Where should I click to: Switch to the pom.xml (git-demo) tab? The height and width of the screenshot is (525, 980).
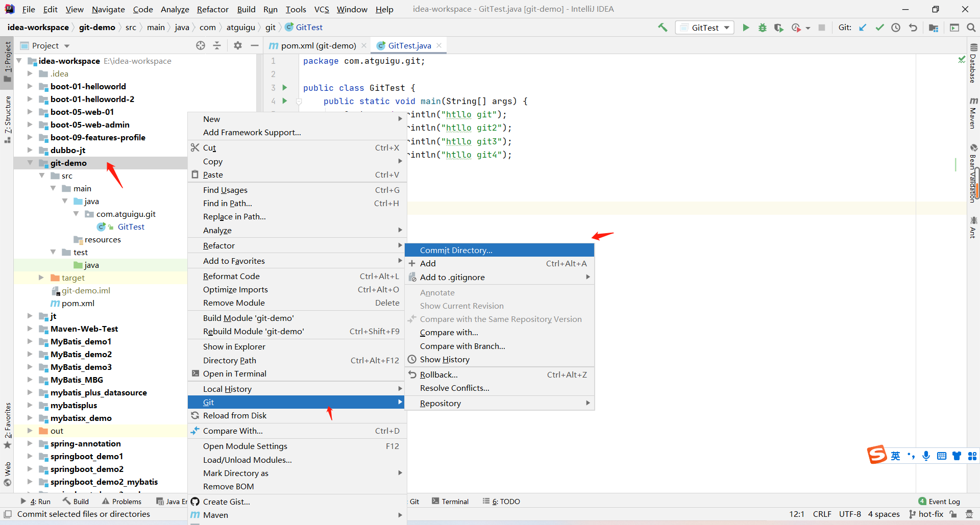(x=318, y=45)
